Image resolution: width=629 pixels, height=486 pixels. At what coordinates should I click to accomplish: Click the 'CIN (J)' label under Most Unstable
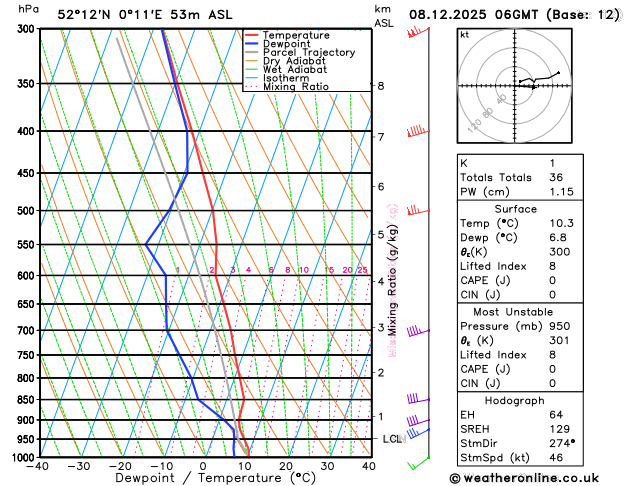[x=480, y=383]
